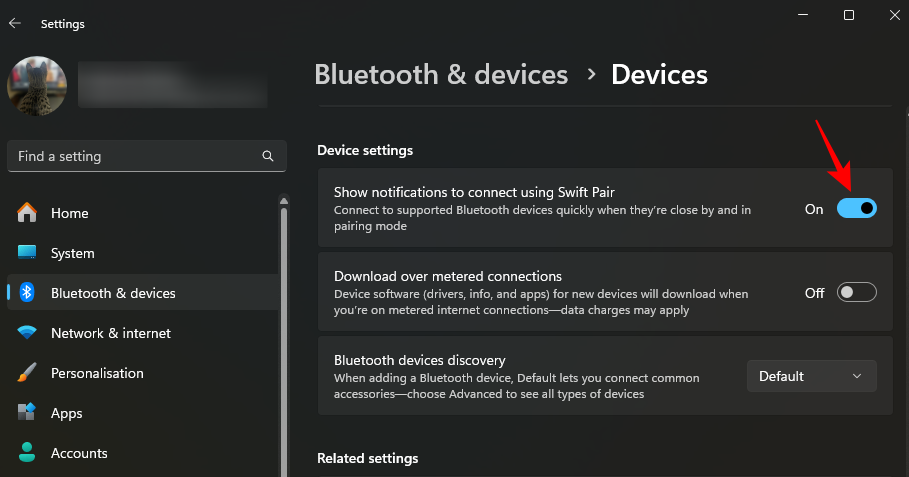This screenshot has height=477, width=909.
Task: Enable Download over metered connections toggle
Action: pos(856,292)
